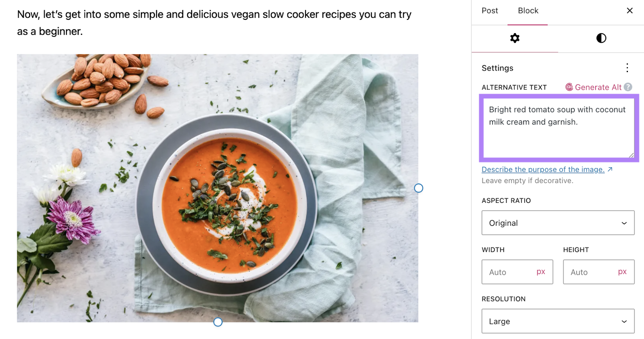Expand the Aspect Ratio chevron
This screenshot has height=339, width=644.
tap(624, 223)
